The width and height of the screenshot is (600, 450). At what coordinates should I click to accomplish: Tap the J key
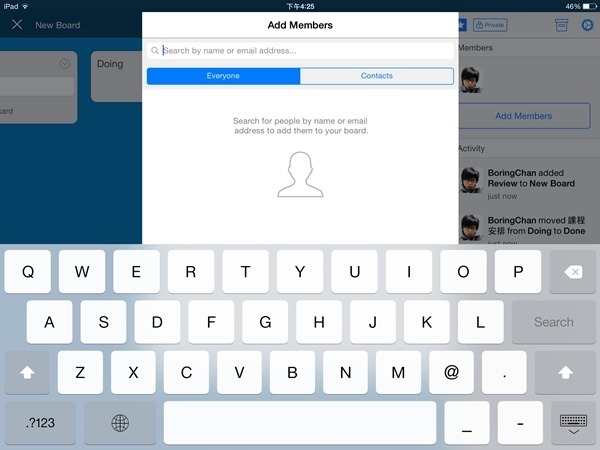click(x=373, y=322)
